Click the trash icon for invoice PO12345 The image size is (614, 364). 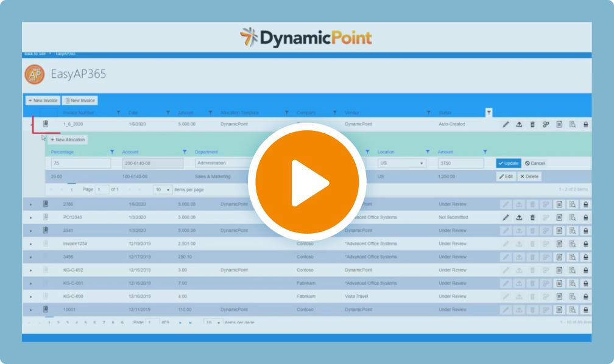532,218
